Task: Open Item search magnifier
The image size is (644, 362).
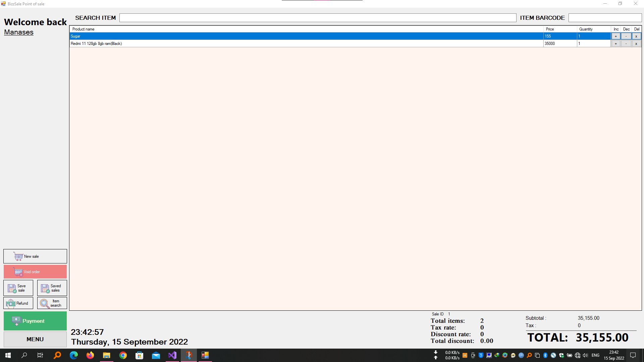Action: click(44, 303)
